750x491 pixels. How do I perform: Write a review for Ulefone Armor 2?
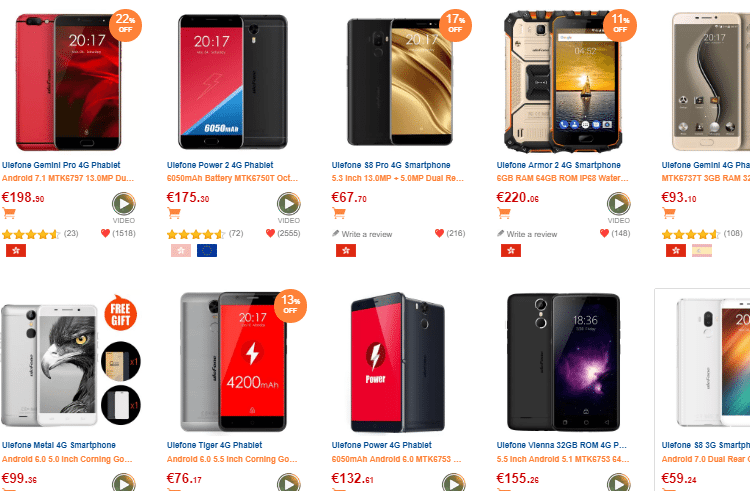(x=527, y=234)
